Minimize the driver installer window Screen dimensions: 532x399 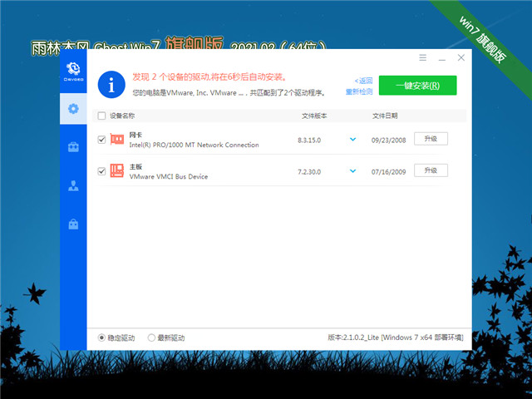441,58
